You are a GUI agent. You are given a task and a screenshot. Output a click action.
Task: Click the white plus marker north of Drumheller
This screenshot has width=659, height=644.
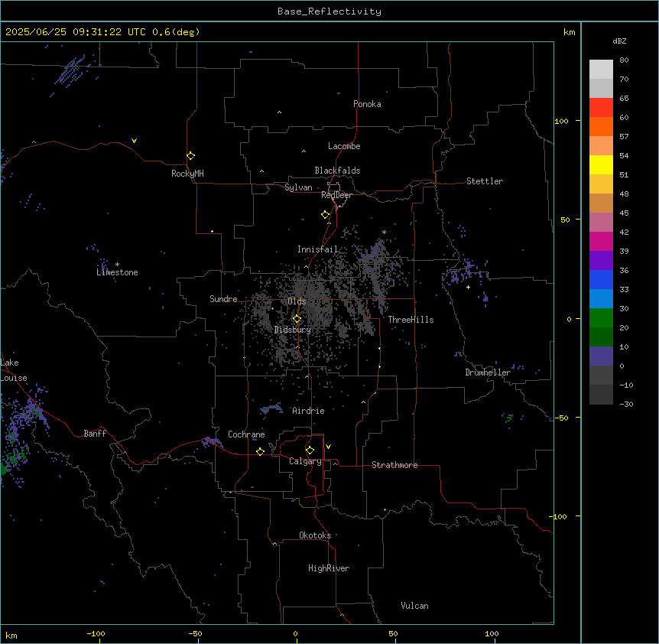(468, 287)
